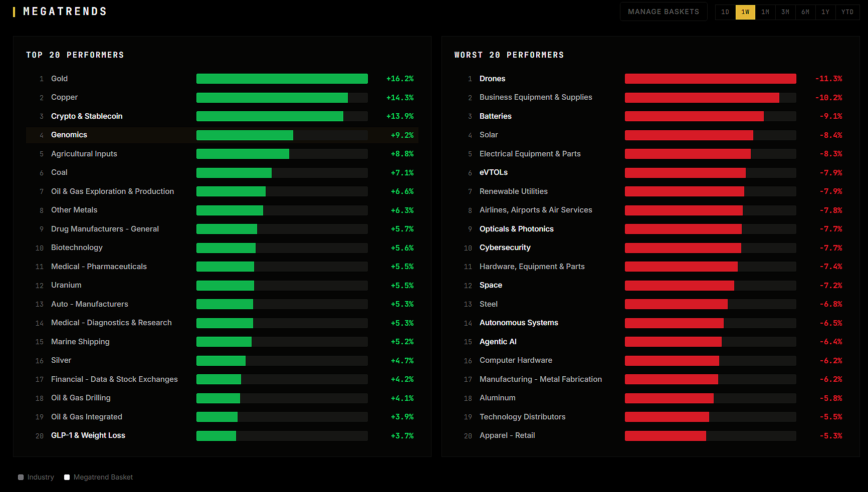The height and width of the screenshot is (492, 868).
Task: Open the Crypto & Stablecoin basket
Action: point(222,116)
